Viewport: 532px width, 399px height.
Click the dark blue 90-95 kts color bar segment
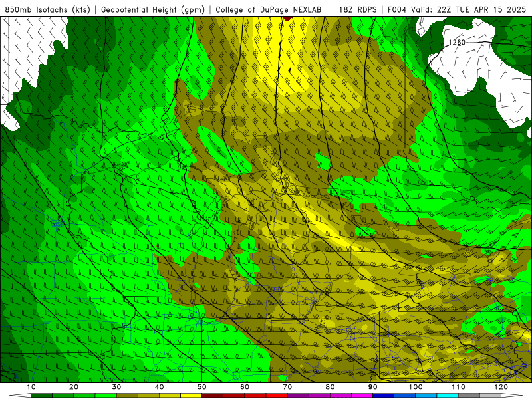384,396
